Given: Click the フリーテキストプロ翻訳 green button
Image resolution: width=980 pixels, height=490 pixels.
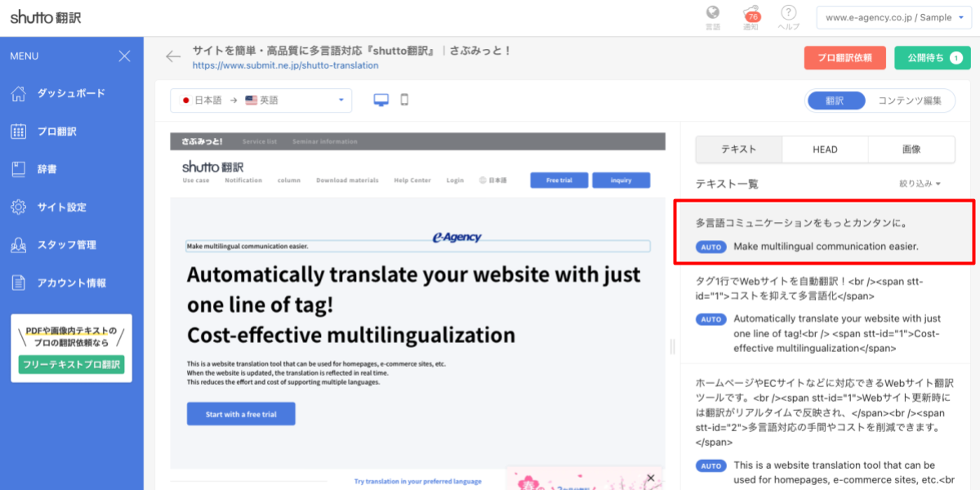Looking at the screenshot, I should point(71,364).
